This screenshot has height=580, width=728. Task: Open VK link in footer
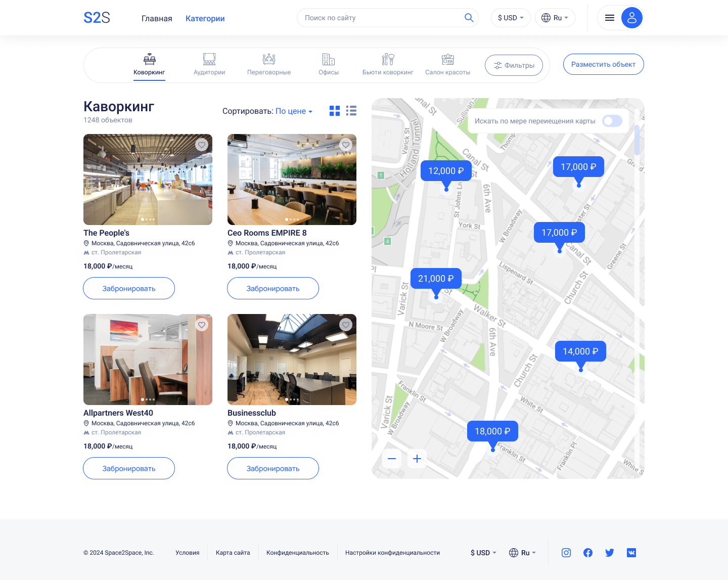631,553
